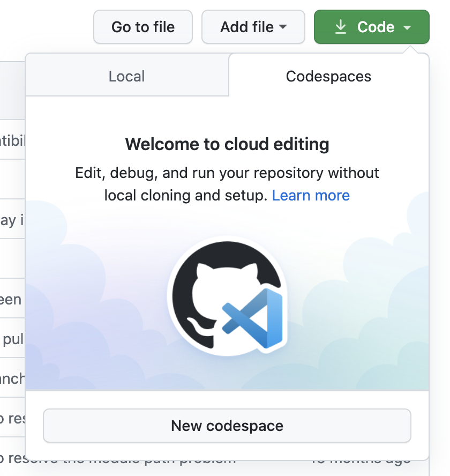This screenshot has width=450, height=476.
Task: Select the Codespaces tab
Action: pyautogui.click(x=328, y=76)
